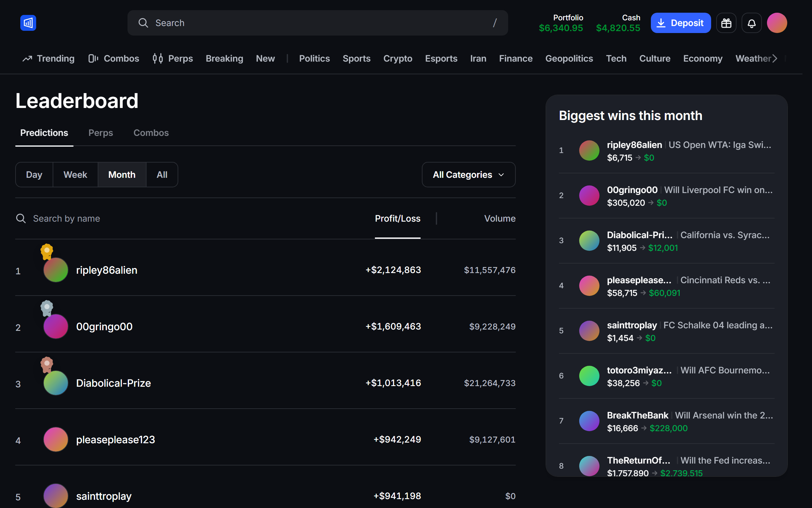Switch to the Predictions tab
This screenshot has width=812, height=508.
(x=44, y=133)
